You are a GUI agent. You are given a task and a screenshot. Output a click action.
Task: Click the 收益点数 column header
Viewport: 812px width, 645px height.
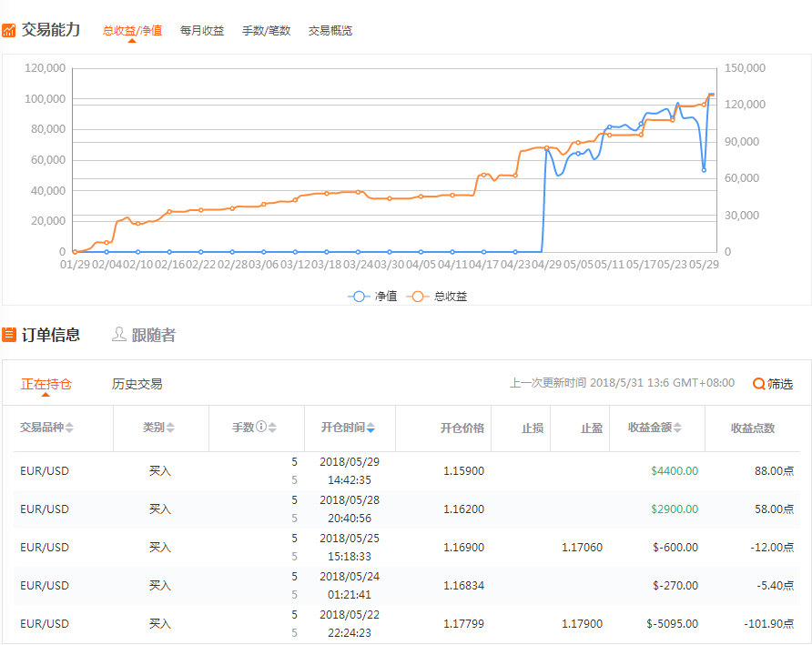(x=753, y=428)
